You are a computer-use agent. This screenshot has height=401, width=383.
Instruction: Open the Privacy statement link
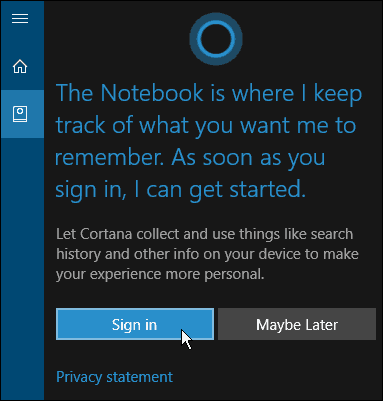click(114, 377)
